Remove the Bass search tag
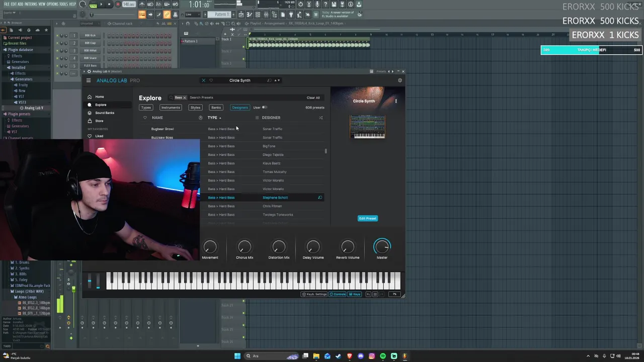The height and width of the screenshot is (362, 644). pos(184,98)
